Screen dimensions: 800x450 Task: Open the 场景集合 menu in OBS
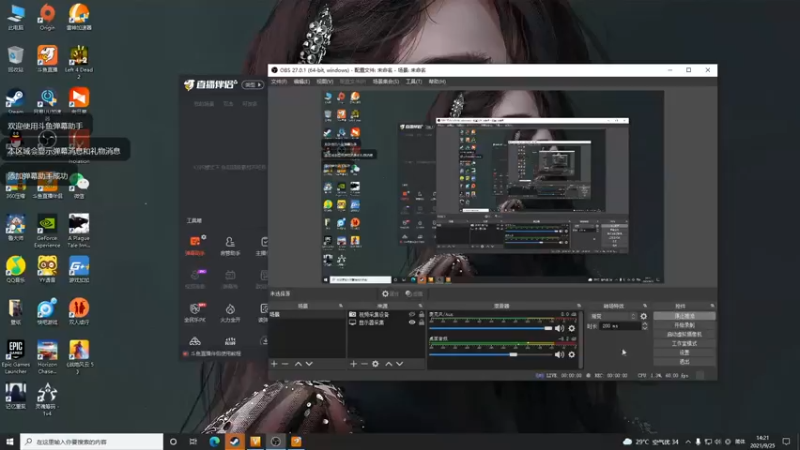click(x=386, y=82)
